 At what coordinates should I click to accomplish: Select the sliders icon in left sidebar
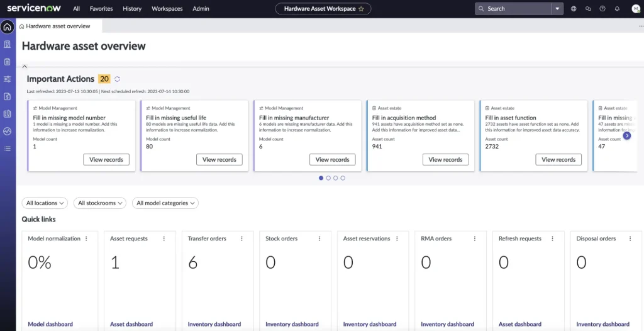coord(7,79)
